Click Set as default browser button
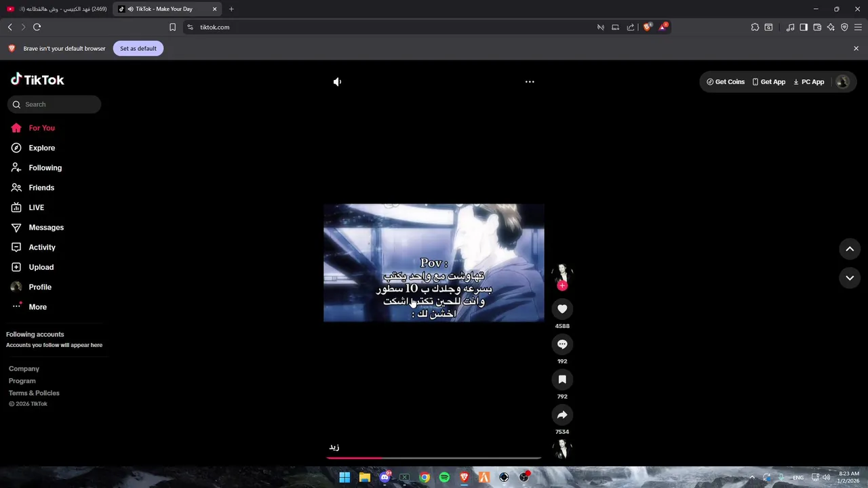The height and width of the screenshot is (488, 868). (138, 49)
